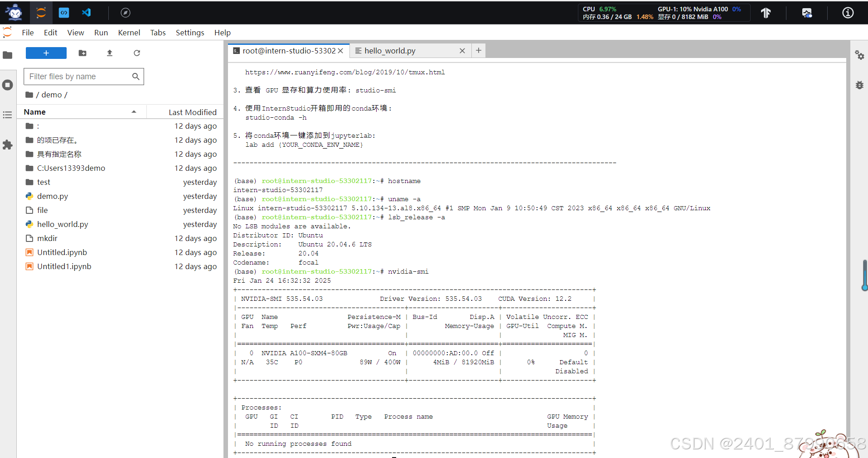This screenshot has height=458, width=868.
Task: Select the demo.py file
Action: (121, 196)
